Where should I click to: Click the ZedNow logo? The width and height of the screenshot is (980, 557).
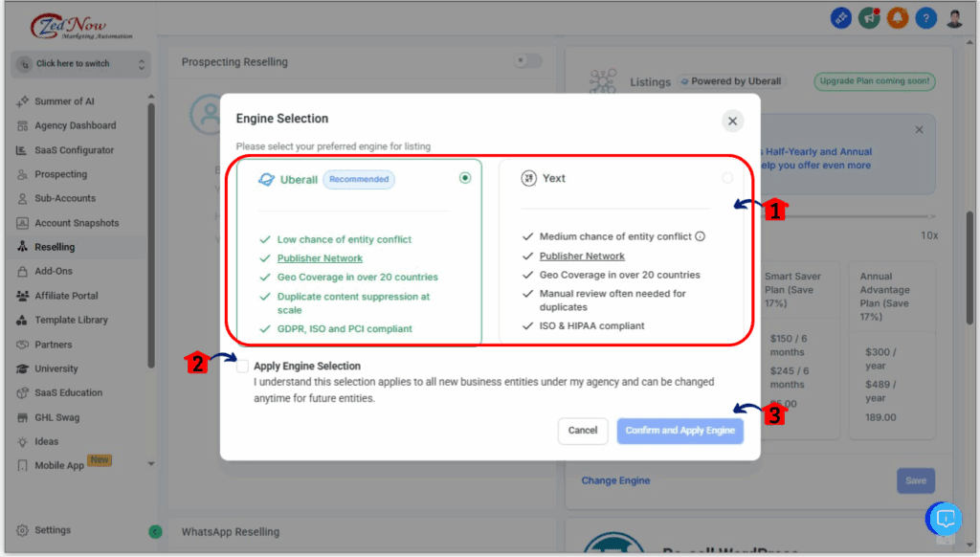point(80,27)
